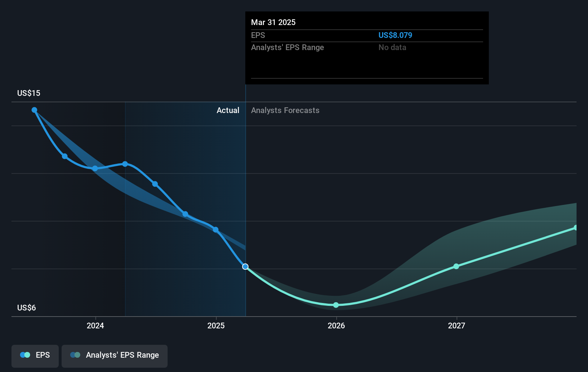Click the Actual section label

pos(228,110)
